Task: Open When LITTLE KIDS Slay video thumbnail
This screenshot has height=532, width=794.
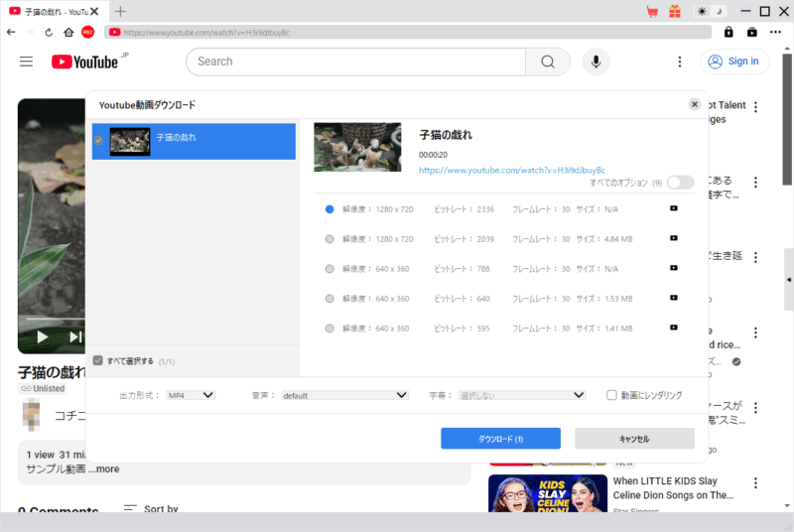Action: (x=548, y=493)
